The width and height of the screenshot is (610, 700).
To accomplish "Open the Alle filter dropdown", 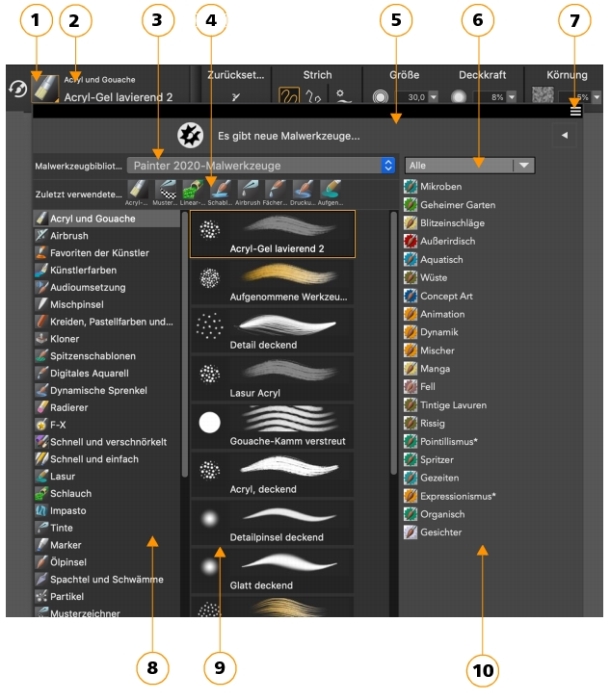I will (x=469, y=165).
